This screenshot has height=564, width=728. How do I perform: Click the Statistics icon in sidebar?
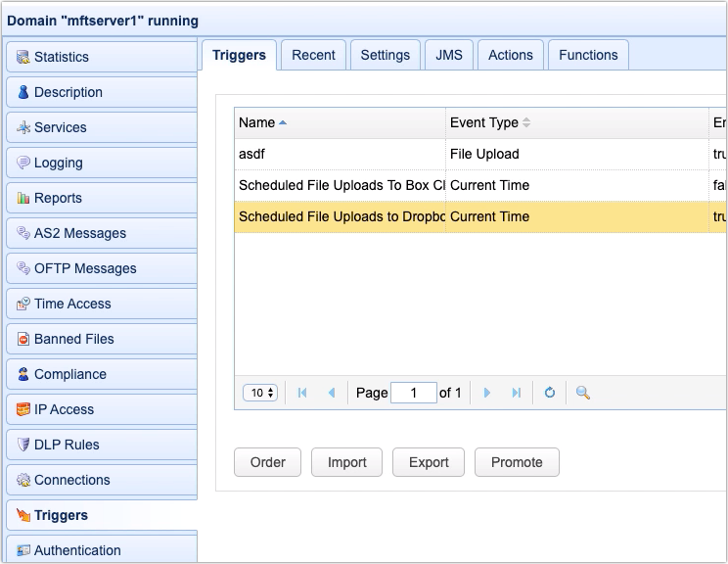coord(23,57)
